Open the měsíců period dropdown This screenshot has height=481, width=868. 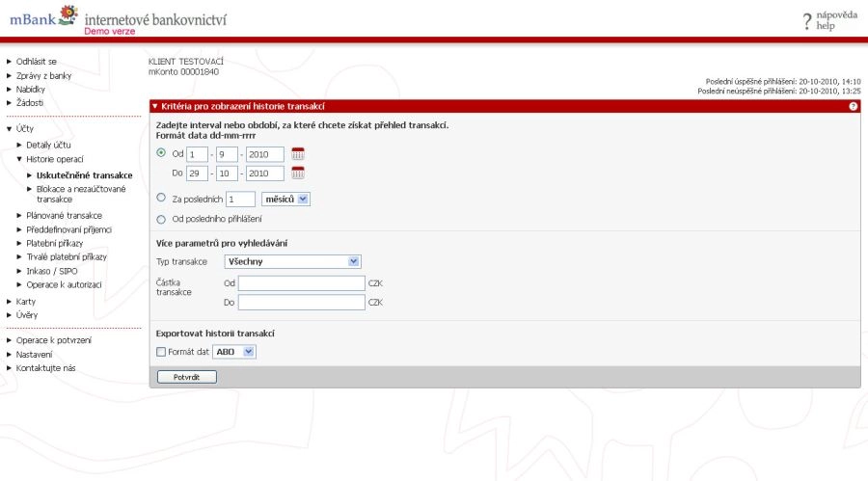pos(285,199)
